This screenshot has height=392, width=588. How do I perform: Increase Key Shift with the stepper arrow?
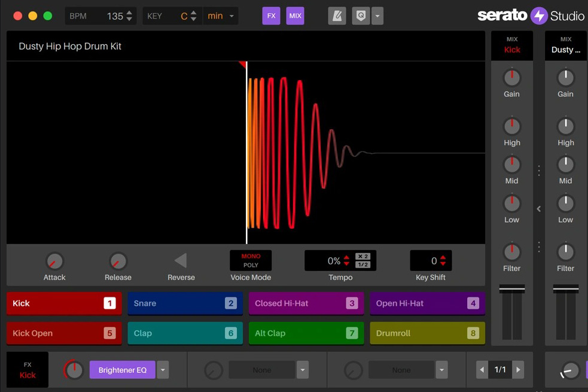point(443,257)
